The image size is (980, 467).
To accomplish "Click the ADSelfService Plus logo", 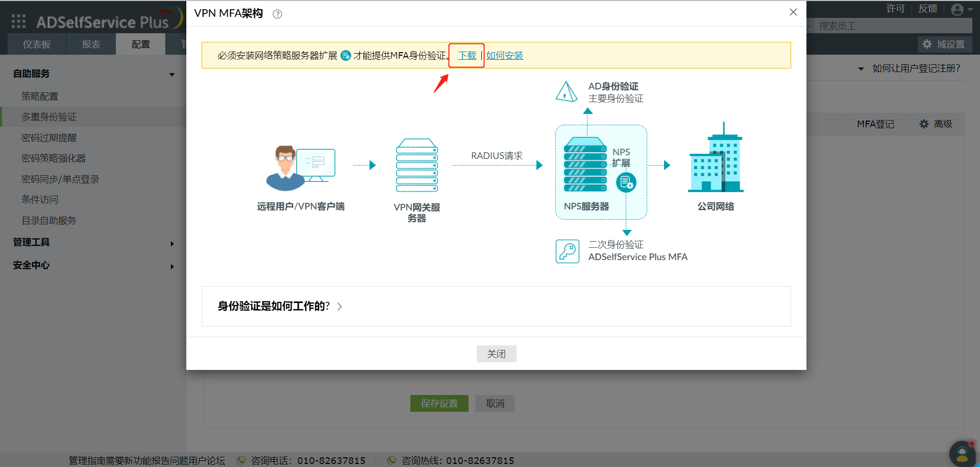I will coord(109,19).
